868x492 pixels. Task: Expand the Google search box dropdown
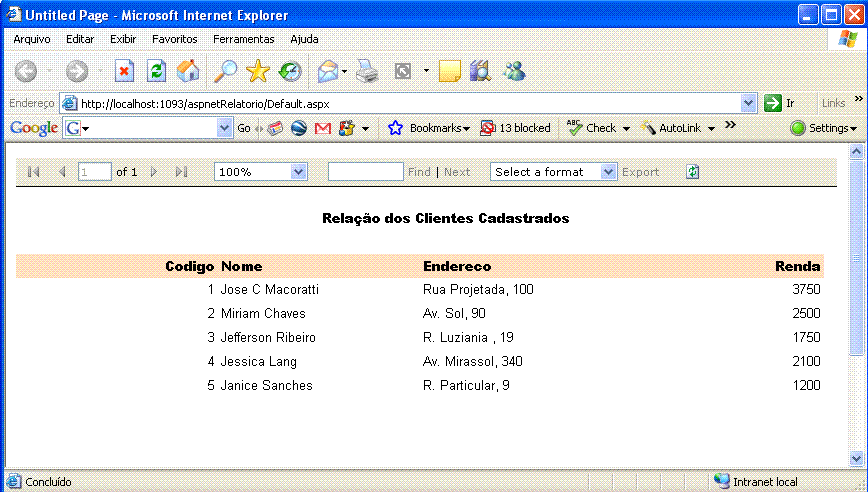pyautogui.click(x=224, y=128)
